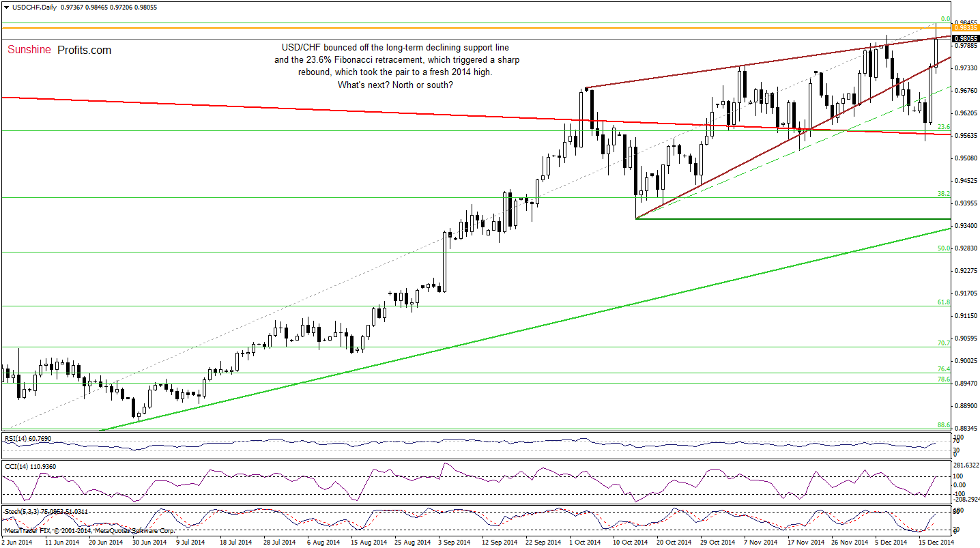
Task: Click the 20 Oct 2014 date label
Action: pos(674,542)
